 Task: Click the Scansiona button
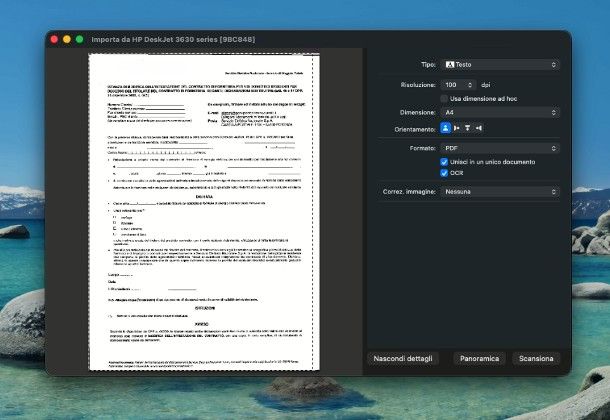(x=536, y=357)
